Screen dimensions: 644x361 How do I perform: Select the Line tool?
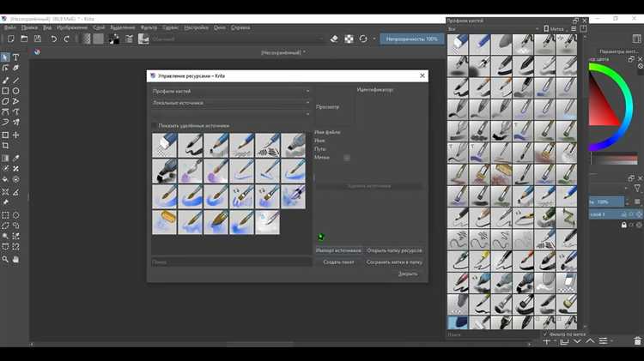(15, 80)
